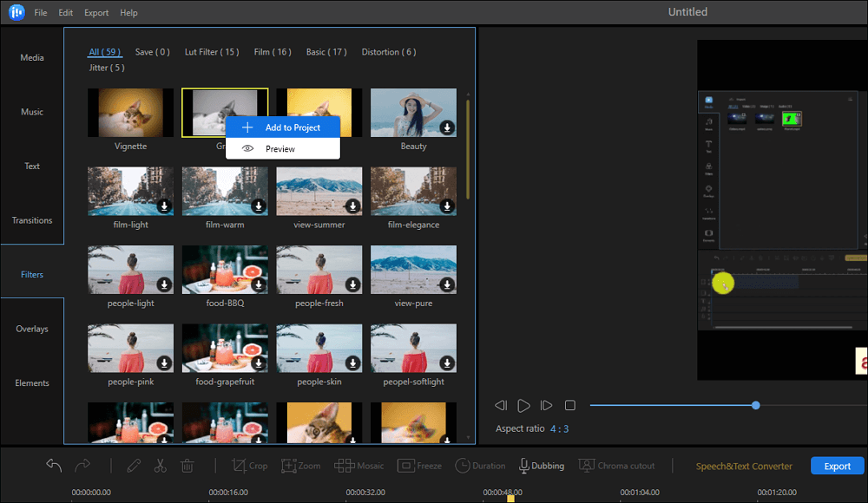Open the Overlays sidebar tab

(x=32, y=329)
